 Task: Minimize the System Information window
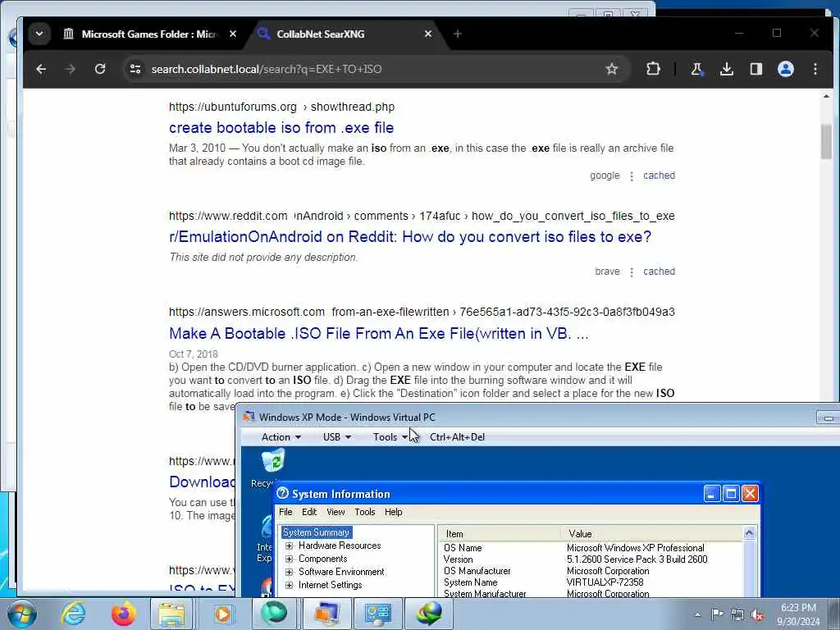click(x=711, y=493)
